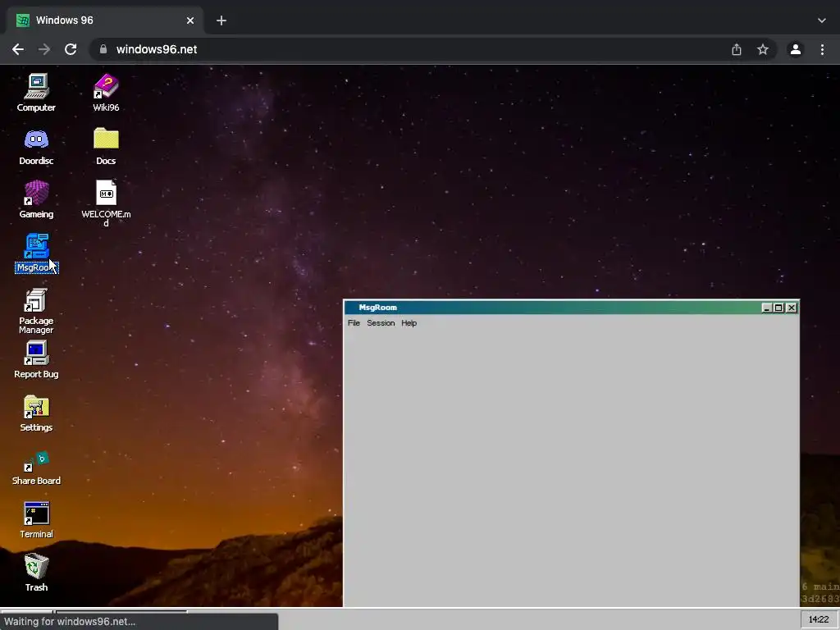The width and height of the screenshot is (840, 630).
Task: Open the browser three-dot menu
Action: click(x=822, y=49)
